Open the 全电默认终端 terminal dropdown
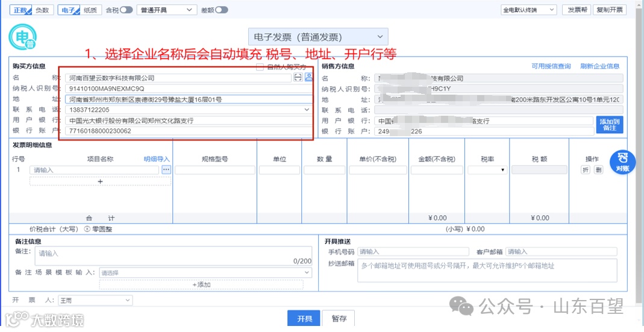This screenshot has height=332, width=644. click(528, 10)
